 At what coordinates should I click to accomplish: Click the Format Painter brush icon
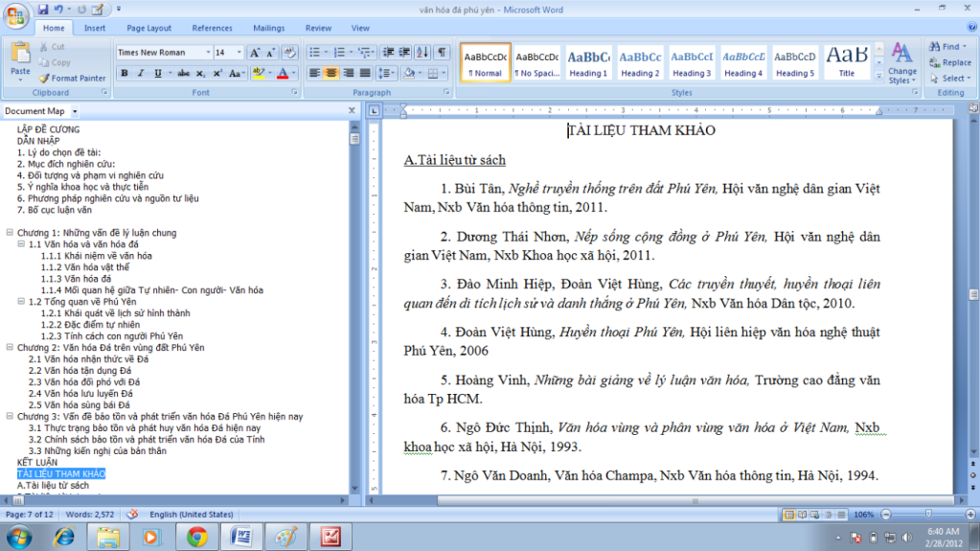[45, 79]
